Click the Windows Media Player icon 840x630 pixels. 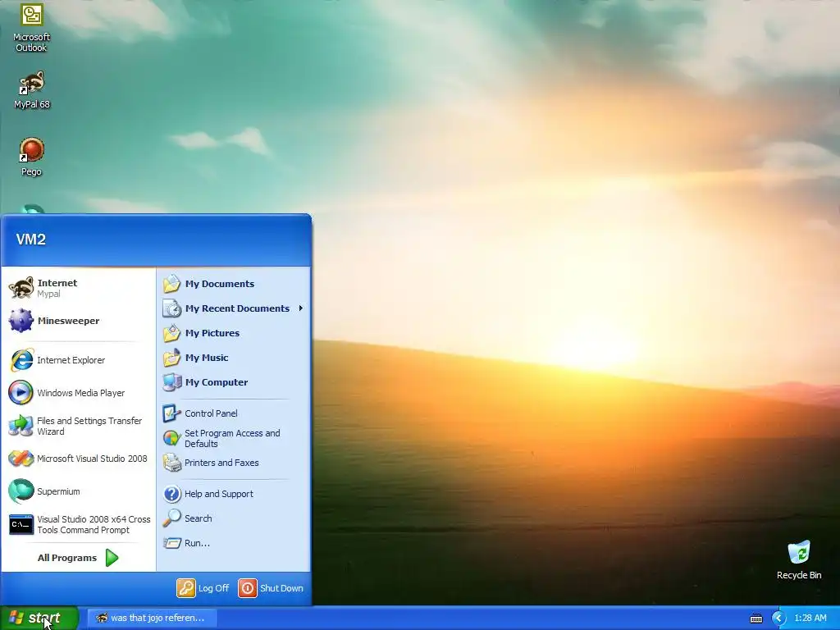(21, 393)
